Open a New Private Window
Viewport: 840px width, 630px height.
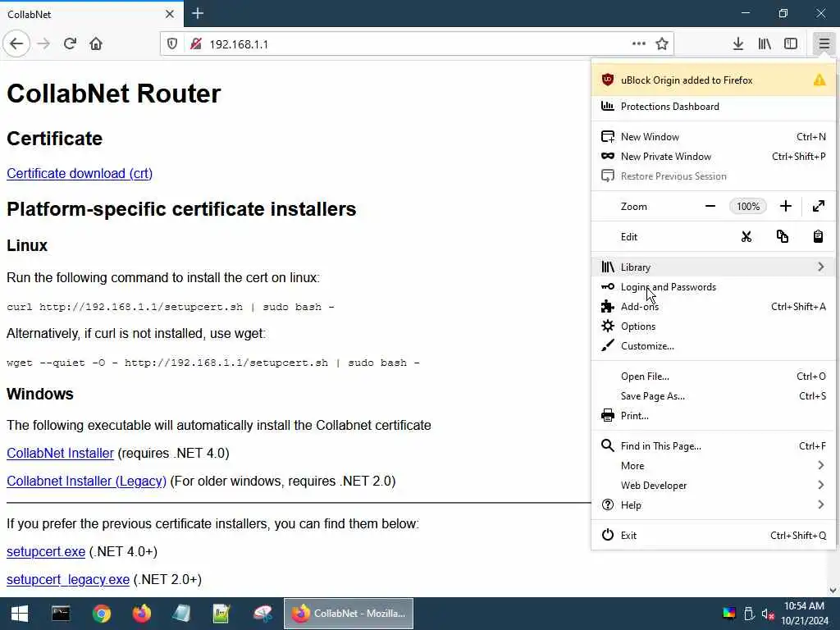click(x=714, y=157)
